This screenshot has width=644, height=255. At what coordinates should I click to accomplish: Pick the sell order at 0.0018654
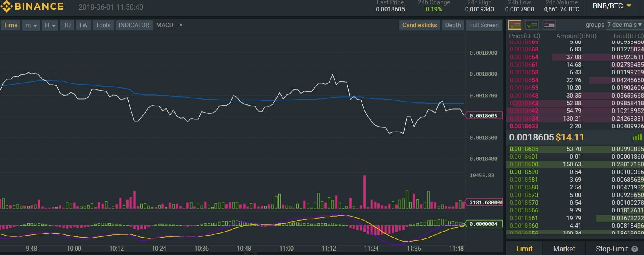pyautogui.click(x=575, y=80)
